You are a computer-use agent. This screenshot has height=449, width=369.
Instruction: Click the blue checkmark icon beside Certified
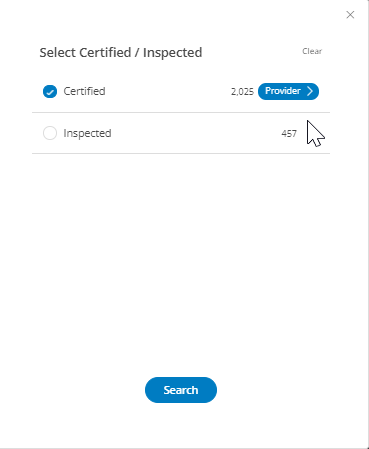coord(50,91)
